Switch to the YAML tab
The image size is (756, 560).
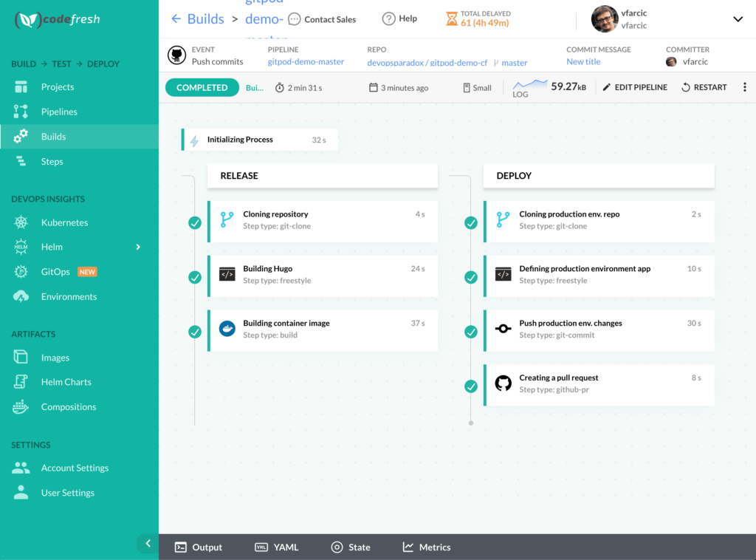coord(277,547)
